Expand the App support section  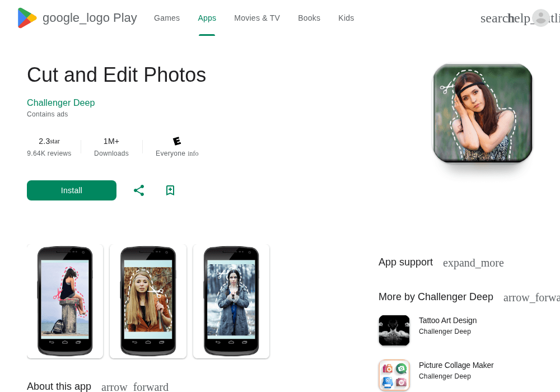click(x=473, y=263)
